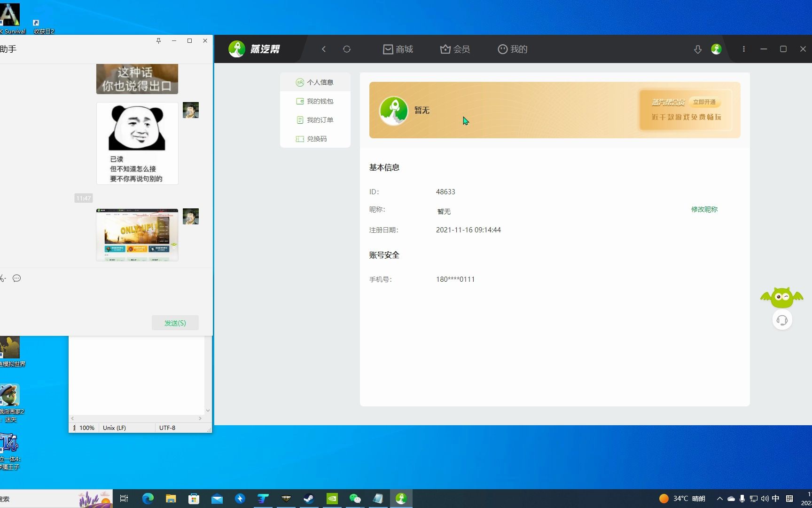The height and width of the screenshot is (508, 812).
Task: Launch Microsoft Edge from the taskbar
Action: pyautogui.click(x=148, y=499)
